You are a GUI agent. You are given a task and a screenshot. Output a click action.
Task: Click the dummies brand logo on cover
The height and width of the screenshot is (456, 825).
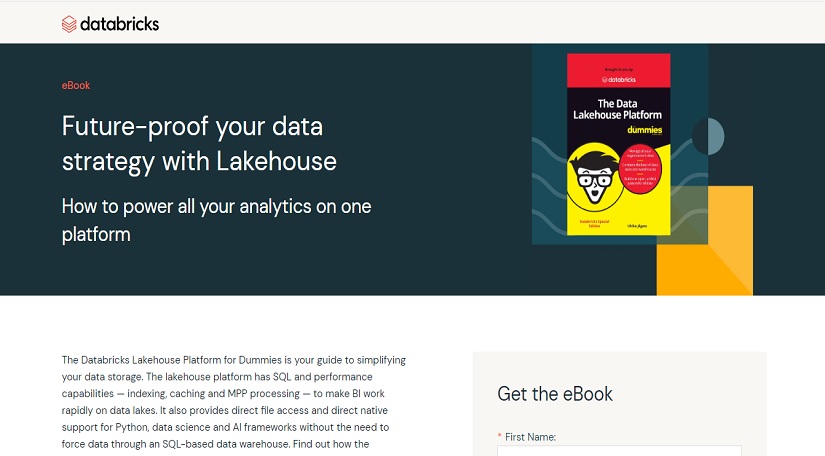point(645,129)
